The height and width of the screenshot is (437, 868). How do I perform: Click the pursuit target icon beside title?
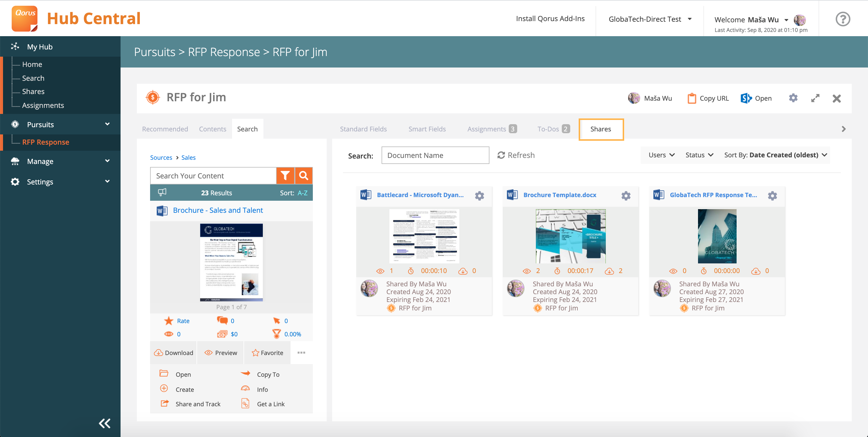153,97
